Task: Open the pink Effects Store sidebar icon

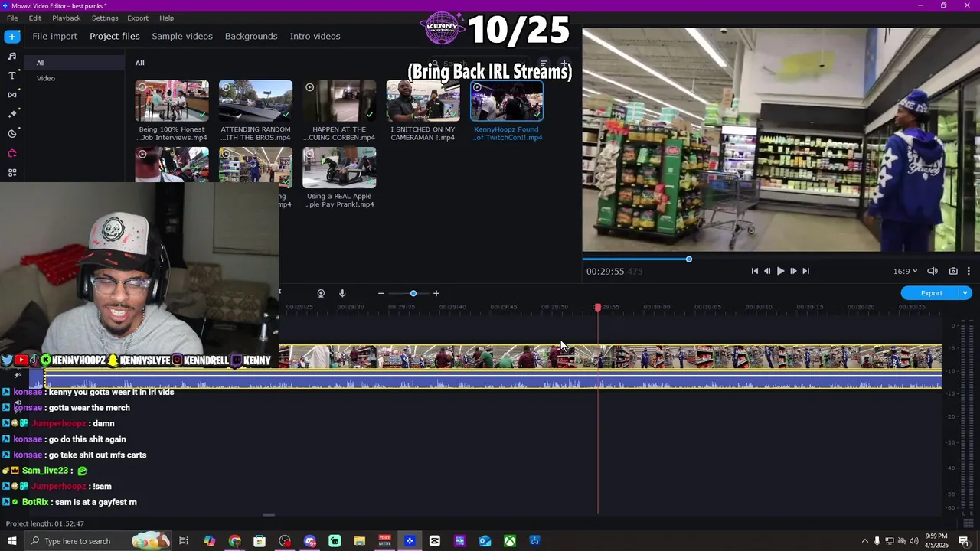Action: tap(12, 153)
